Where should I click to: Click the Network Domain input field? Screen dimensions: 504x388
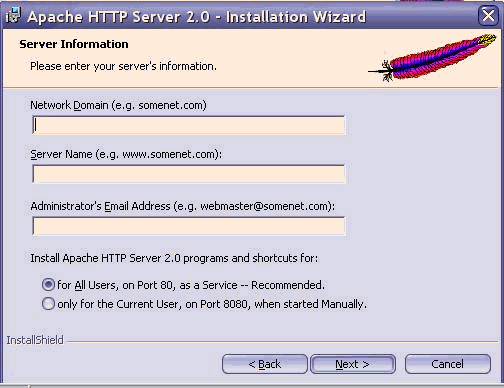tap(189, 125)
